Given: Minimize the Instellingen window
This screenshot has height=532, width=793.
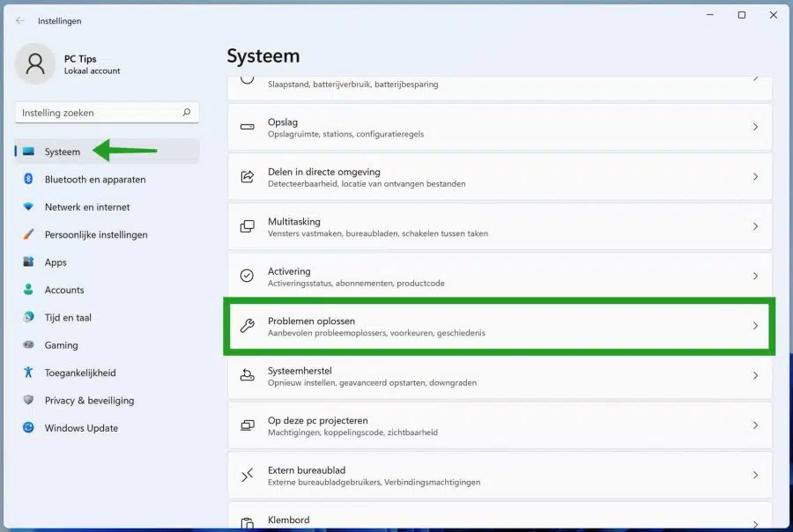Looking at the screenshot, I should click(x=710, y=15).
